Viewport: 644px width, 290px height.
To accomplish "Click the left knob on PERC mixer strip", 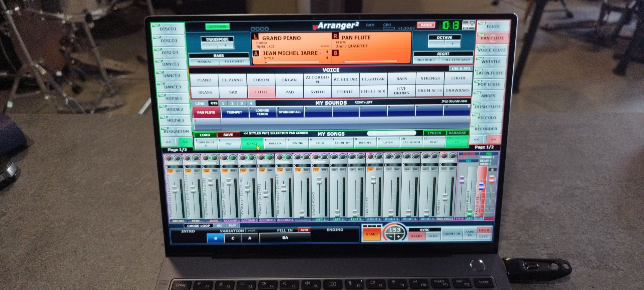I will [x=187, y=158].
